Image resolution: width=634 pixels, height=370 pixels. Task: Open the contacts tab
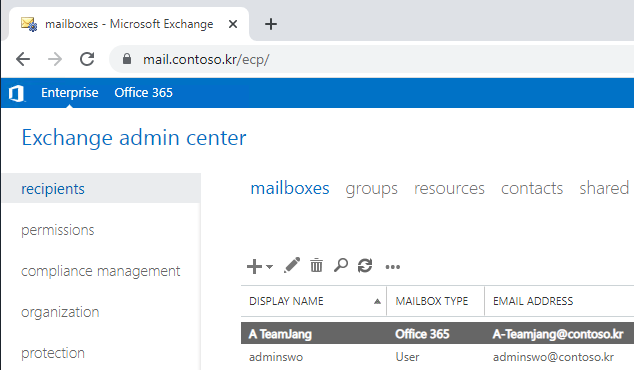point(532,188)
